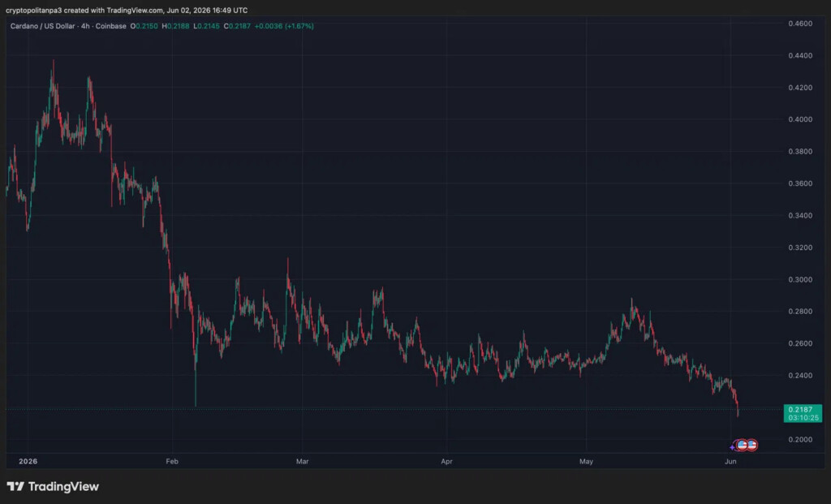Open the US flag event farthest from the sparkle
The image size is (831, 504).
click(x=751, y=446)
